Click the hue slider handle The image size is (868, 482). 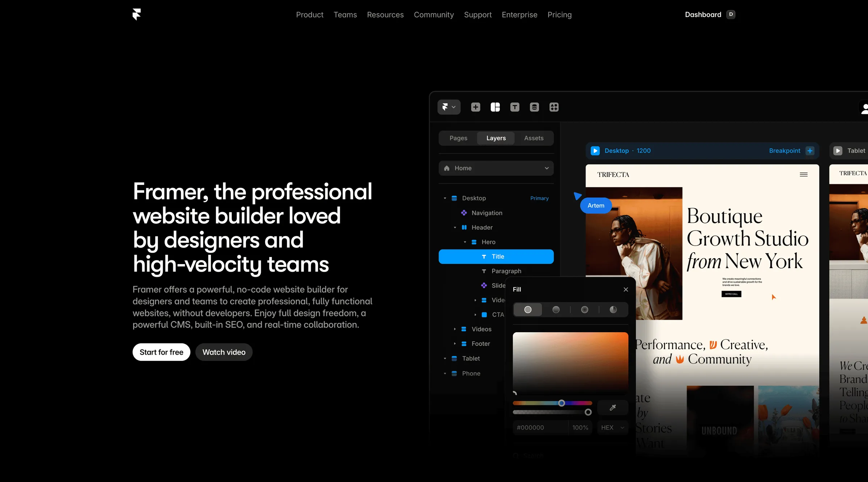[561, 403]
